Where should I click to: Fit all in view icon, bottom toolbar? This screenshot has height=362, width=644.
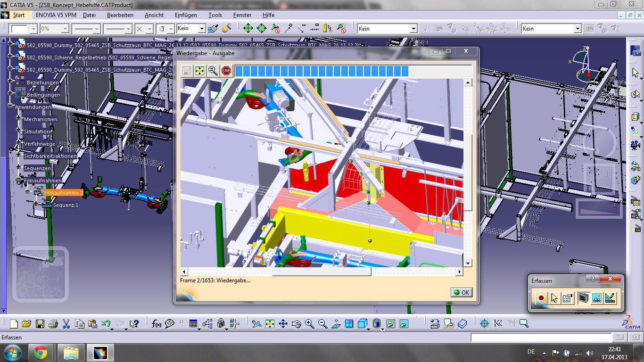270,324
